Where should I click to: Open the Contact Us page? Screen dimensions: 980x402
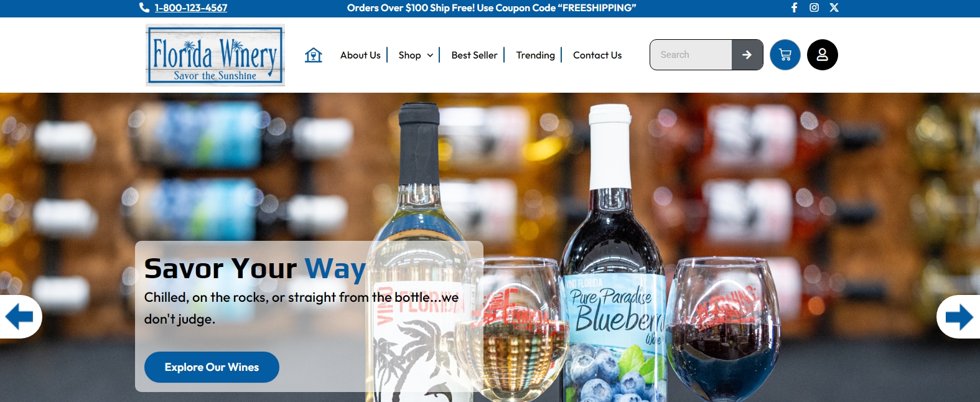597,55
